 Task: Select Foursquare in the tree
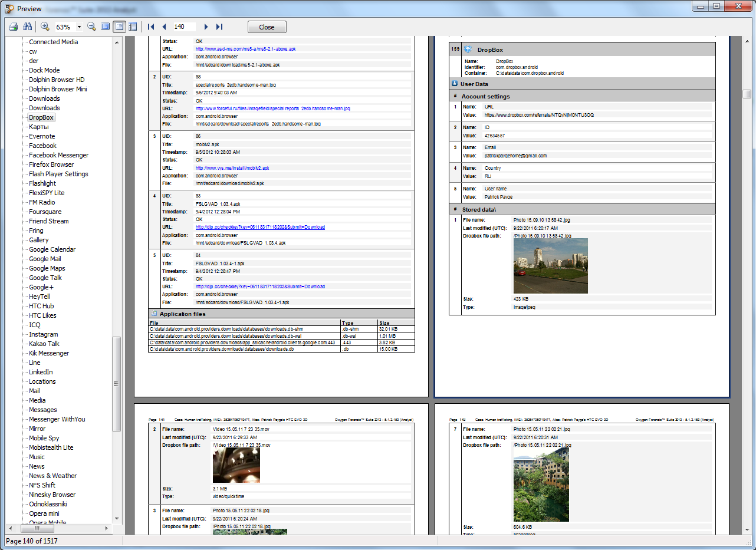45,212
